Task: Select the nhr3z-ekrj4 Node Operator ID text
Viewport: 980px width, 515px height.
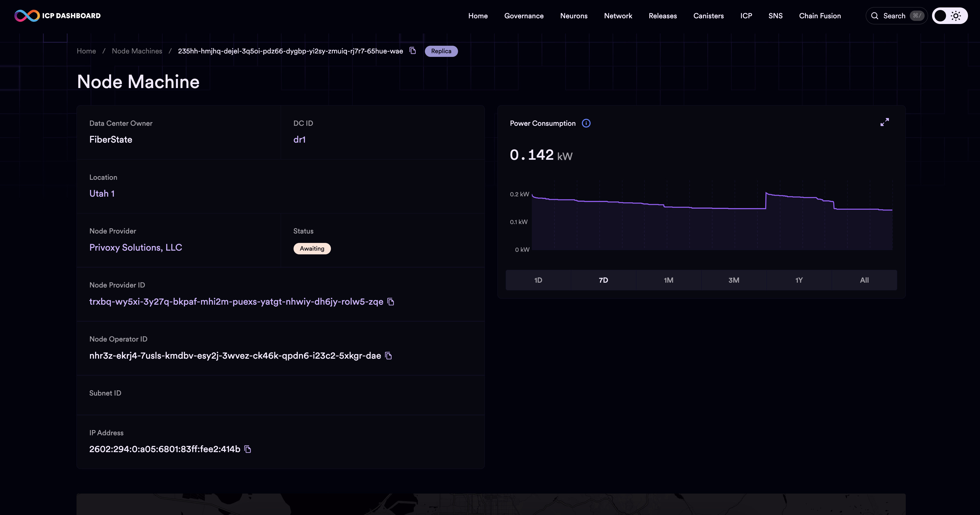Action: pyautogui.click(x=235, y=356)
